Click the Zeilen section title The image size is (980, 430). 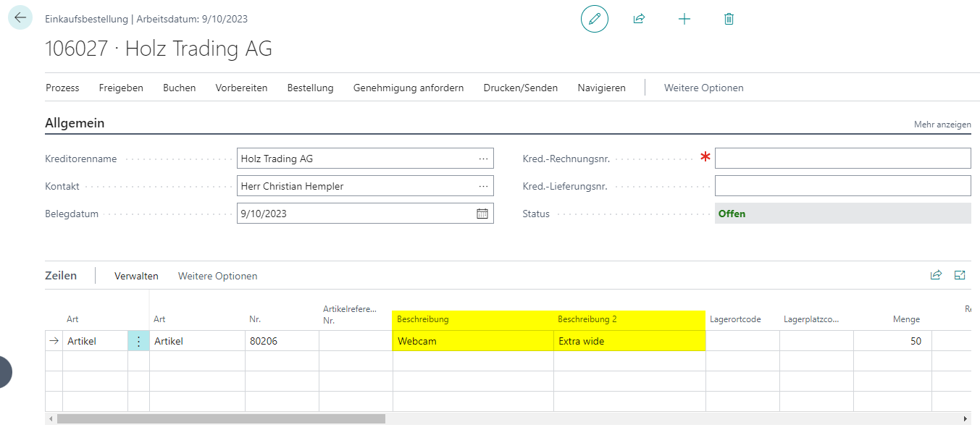click(x=61, y=276)
